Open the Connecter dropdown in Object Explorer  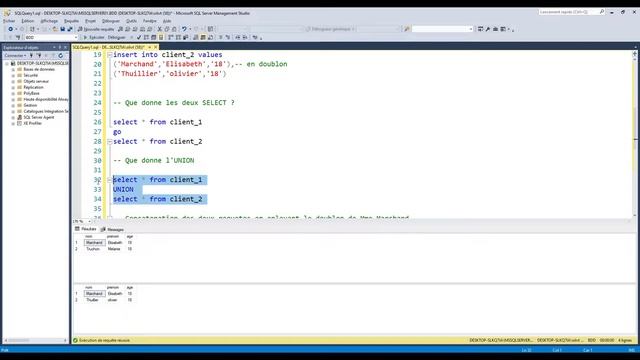15,56
